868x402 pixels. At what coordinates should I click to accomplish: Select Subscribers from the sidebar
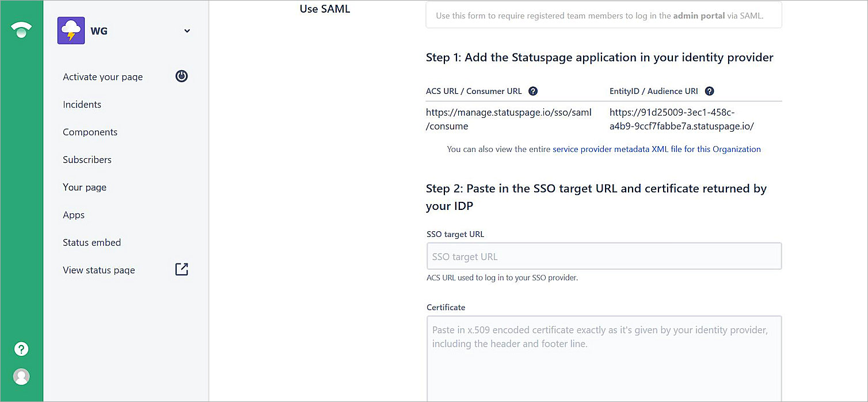[87, 159]
